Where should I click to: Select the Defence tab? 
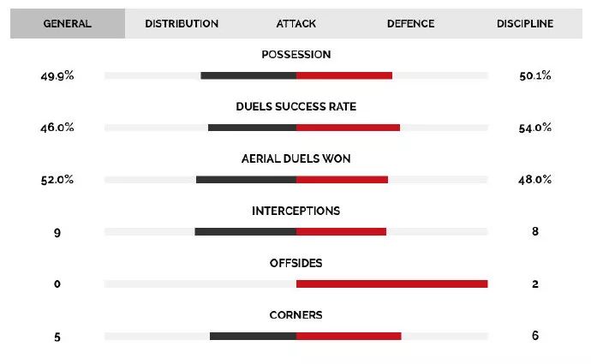(x=409, y=24)
